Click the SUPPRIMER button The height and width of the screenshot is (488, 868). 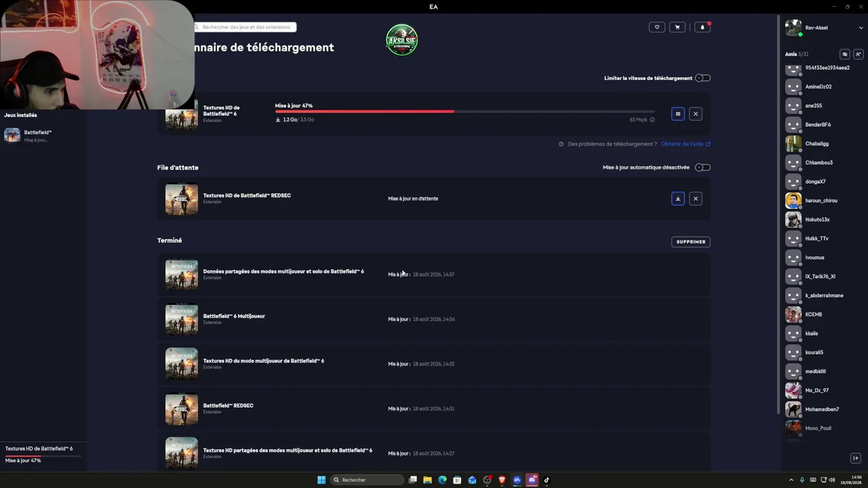(x=691, y=242)
